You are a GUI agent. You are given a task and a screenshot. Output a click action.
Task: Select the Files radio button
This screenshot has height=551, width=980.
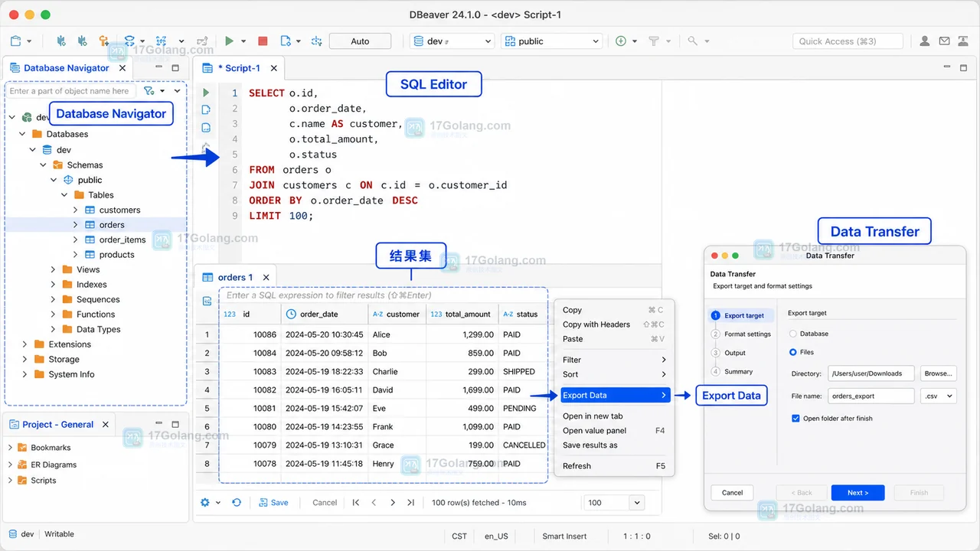click(793, 352)
